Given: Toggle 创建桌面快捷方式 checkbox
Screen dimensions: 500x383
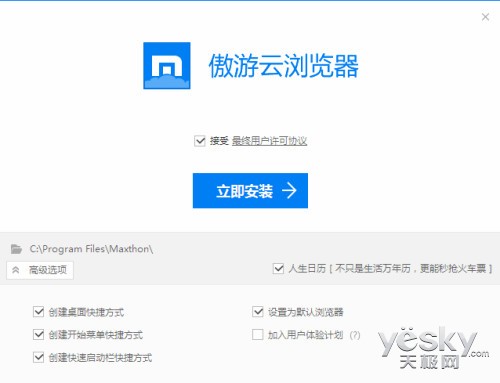Looking at the screenshot, I should 39,312.
